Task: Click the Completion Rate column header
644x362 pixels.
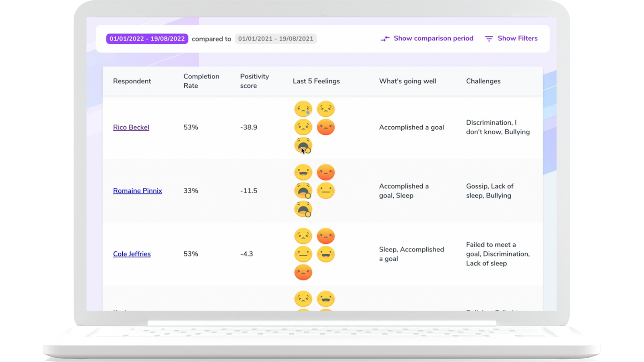Action: 201,81
